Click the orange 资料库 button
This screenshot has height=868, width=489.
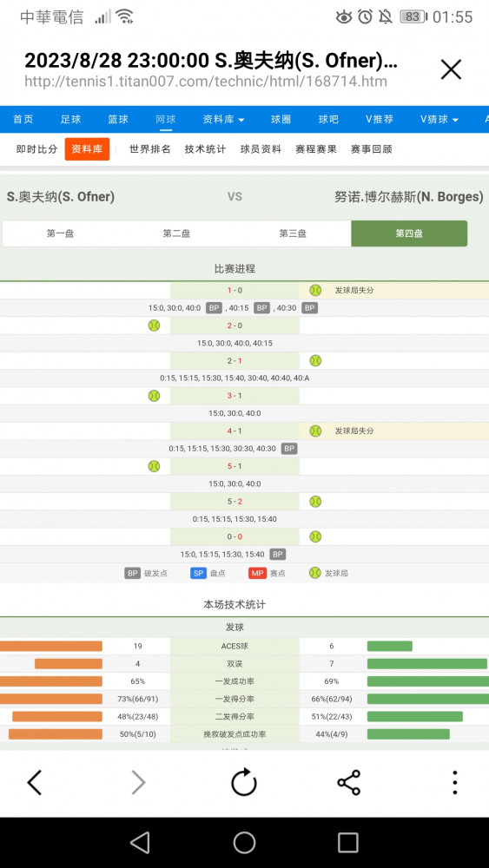[87, 149]
